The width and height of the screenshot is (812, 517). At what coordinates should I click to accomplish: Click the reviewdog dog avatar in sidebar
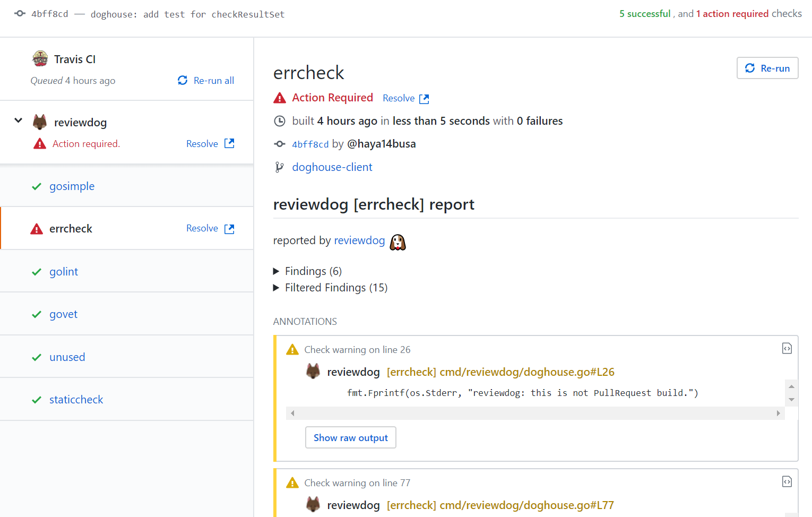click(39, 122)
